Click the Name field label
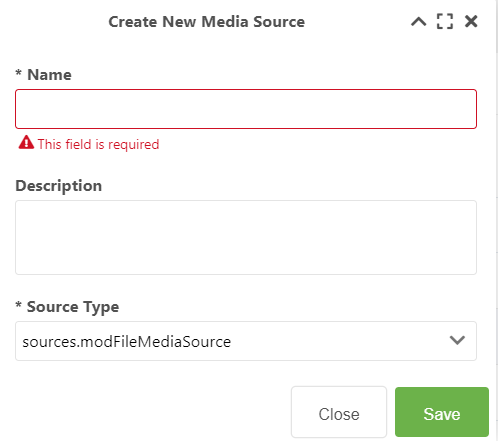The image size is (498, 441). (43, 75)
